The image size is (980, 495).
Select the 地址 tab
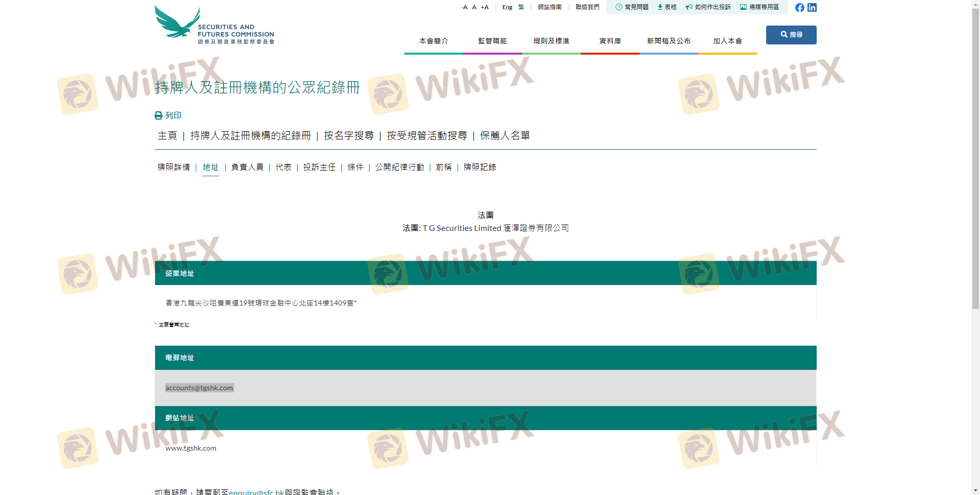pos(210,167)
